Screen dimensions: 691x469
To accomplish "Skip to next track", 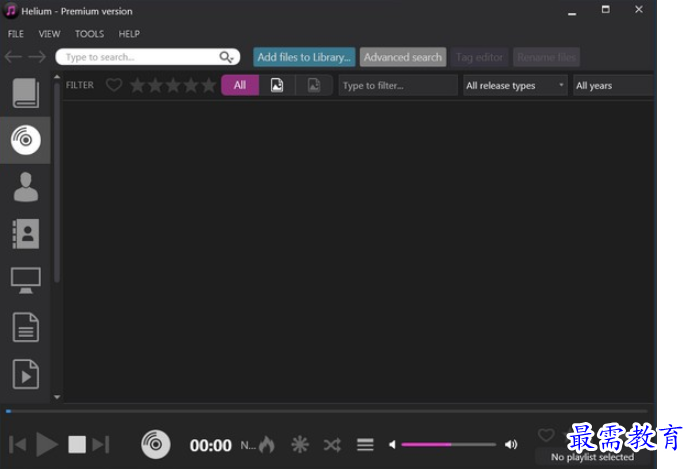I will pyautogui.click(x=101, y=444).
